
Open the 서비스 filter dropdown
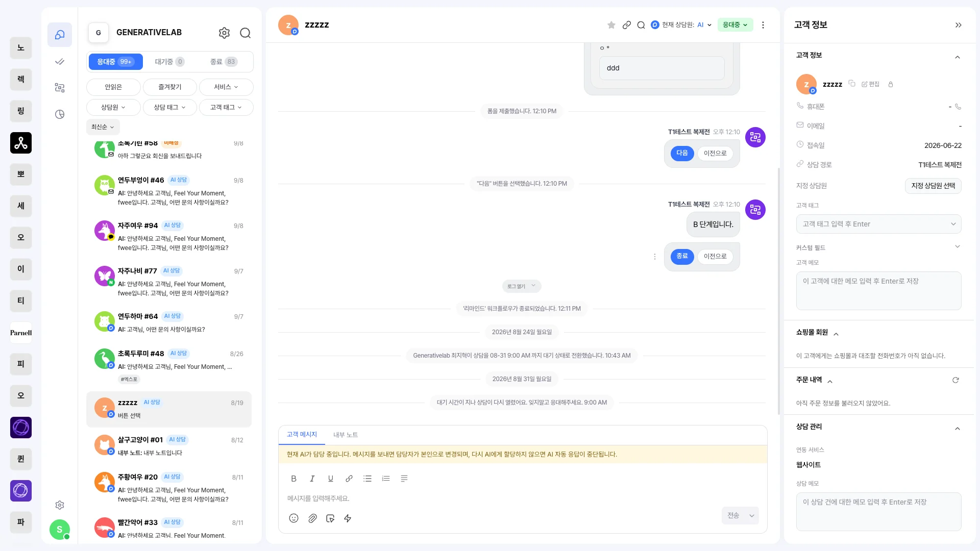click(226, 87)
